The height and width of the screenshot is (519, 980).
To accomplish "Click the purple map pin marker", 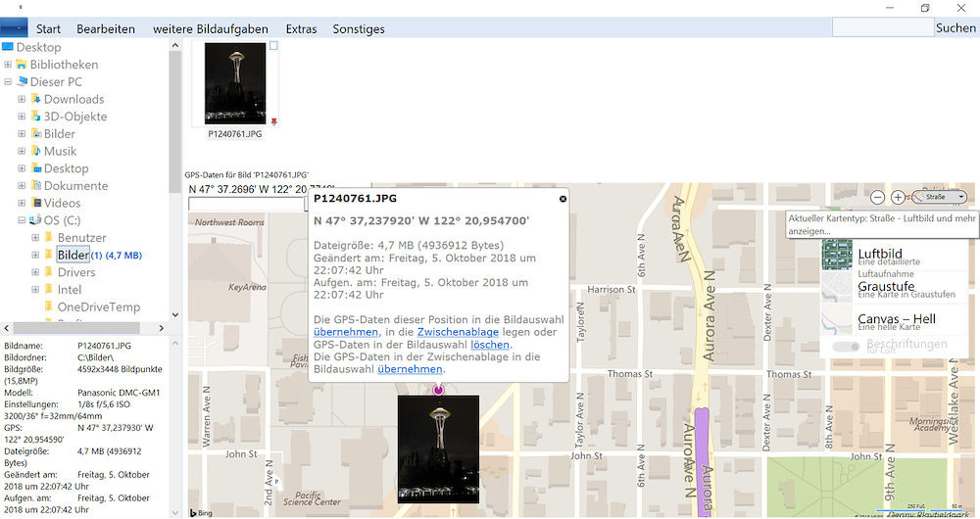I will point(438,390).
